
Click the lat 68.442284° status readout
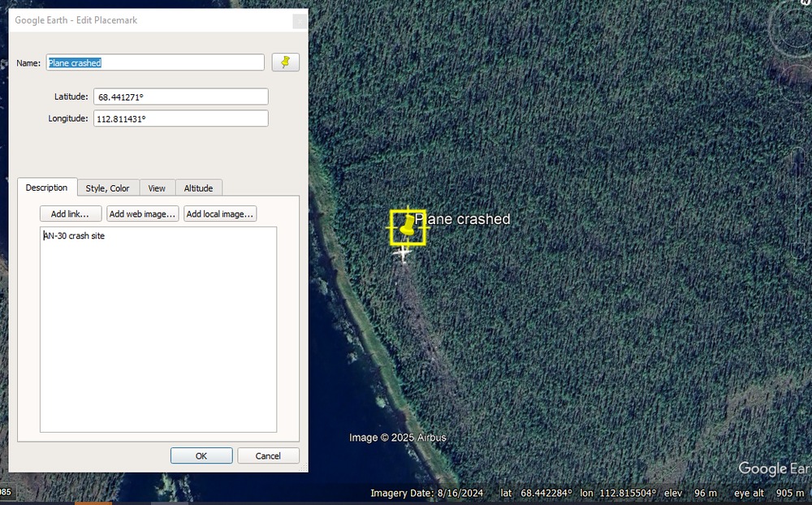537,493
